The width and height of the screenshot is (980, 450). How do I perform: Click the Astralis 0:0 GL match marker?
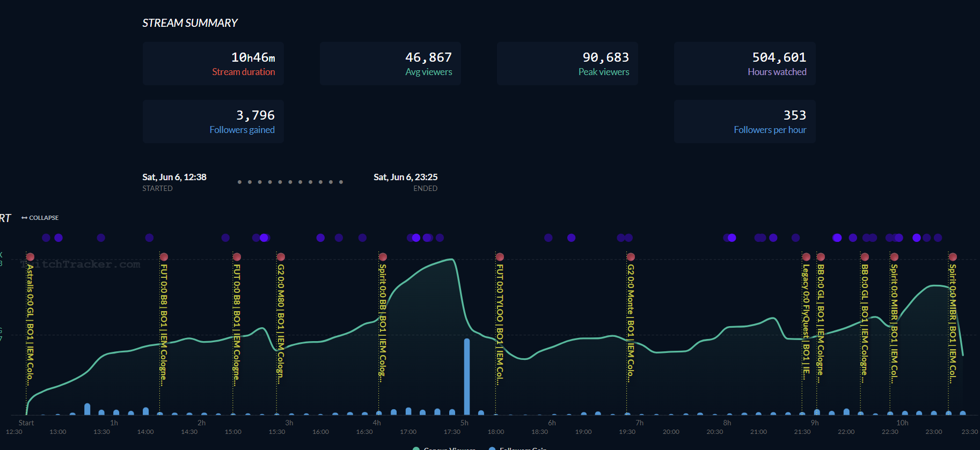pos(31,257)
